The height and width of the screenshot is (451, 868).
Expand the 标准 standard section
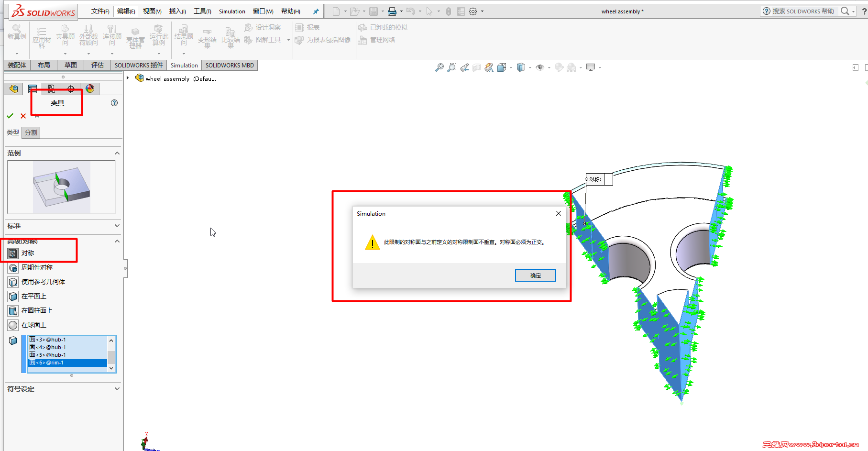pyautogui.click(x=117, y=226)
